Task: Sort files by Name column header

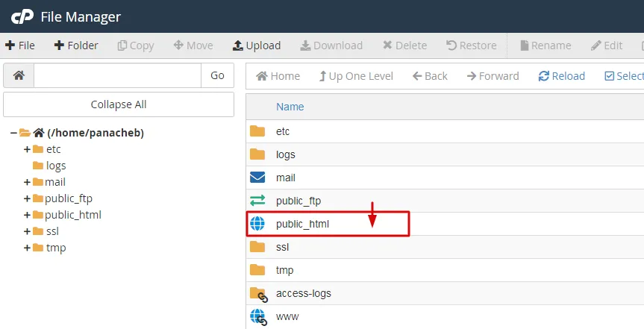Action: [x=290, y=107]
